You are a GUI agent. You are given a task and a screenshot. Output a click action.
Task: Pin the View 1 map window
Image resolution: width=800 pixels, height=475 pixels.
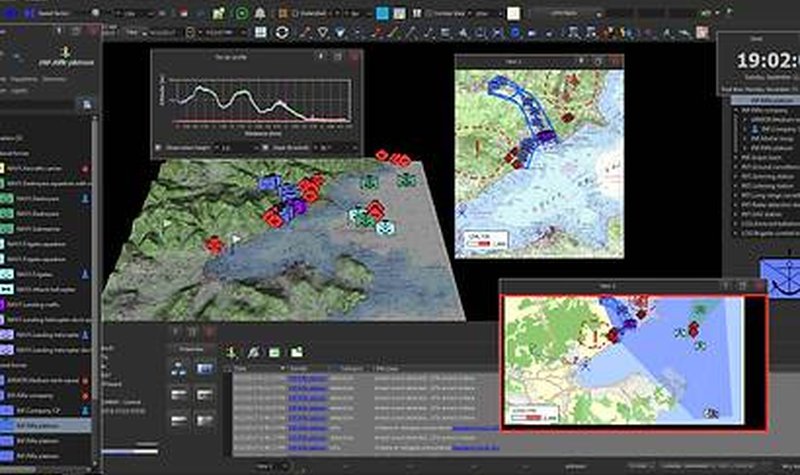(581, 61)
